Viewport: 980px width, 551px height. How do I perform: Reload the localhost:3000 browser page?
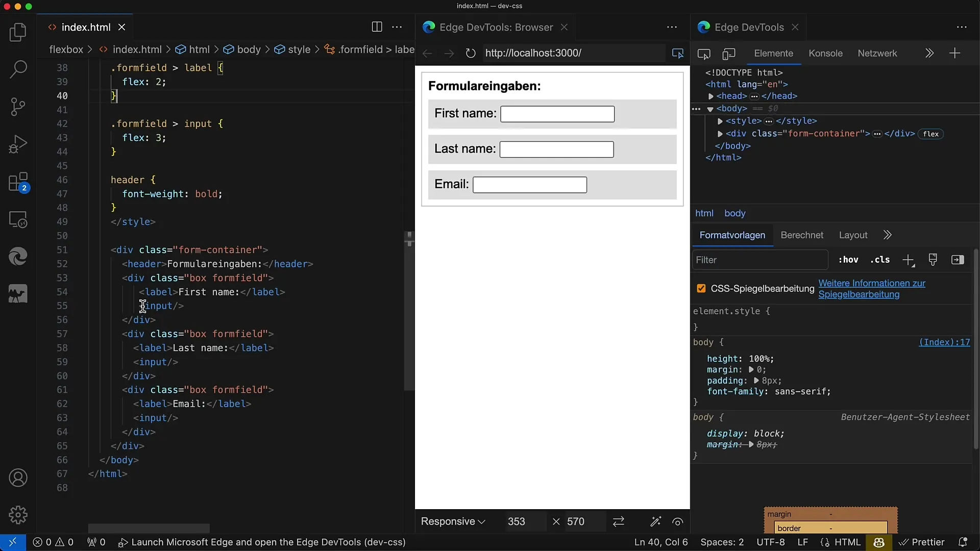point(471,53)
